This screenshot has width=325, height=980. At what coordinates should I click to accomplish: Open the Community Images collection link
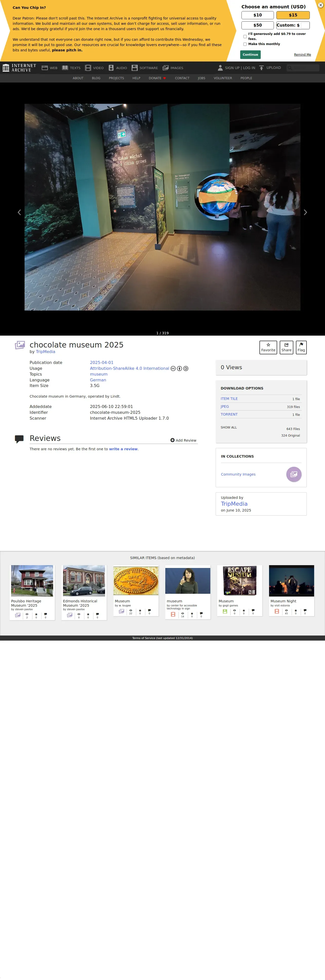(x=238, y=474)
